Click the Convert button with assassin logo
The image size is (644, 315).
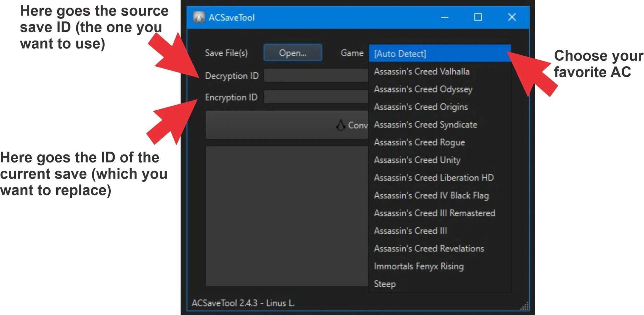coord(287,125)
